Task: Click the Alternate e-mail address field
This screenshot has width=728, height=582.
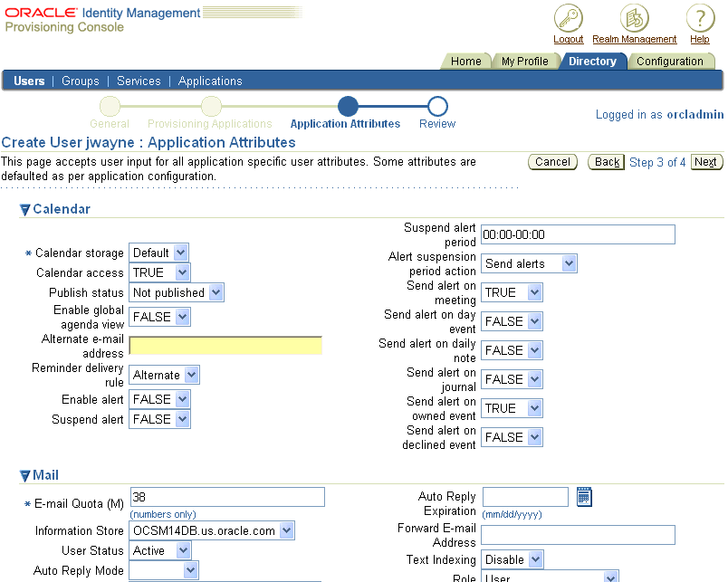Action: point(225,345)
